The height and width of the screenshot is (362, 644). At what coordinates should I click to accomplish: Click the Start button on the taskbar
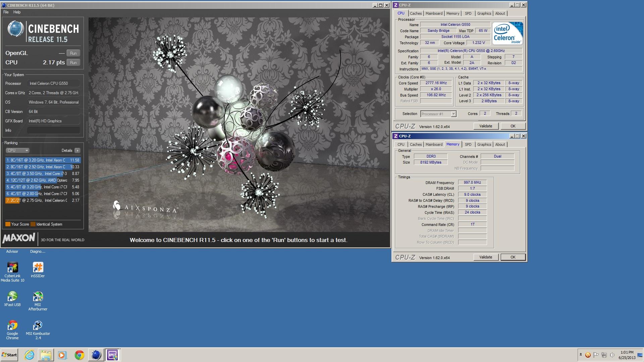(9, 355)
